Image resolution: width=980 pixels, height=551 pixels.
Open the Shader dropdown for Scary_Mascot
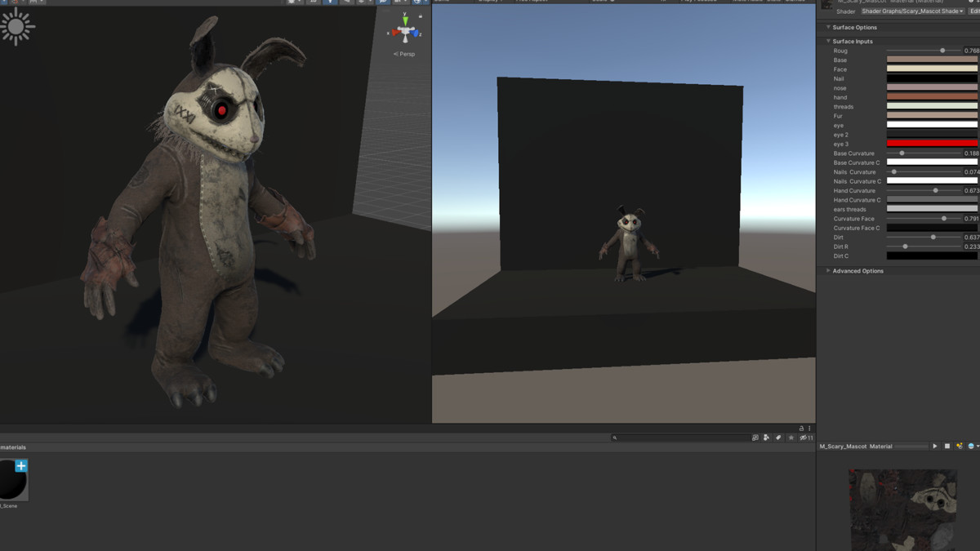click(x=912, y=11)
